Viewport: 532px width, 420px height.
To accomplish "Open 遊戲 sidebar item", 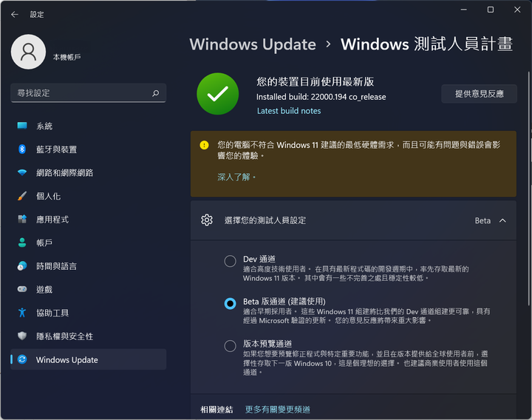I will 88,290.
